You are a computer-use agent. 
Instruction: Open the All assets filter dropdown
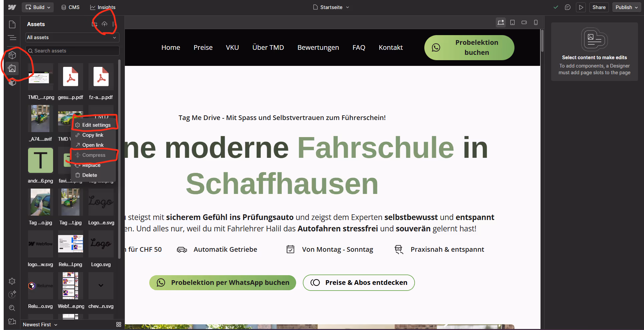(72, 37)
